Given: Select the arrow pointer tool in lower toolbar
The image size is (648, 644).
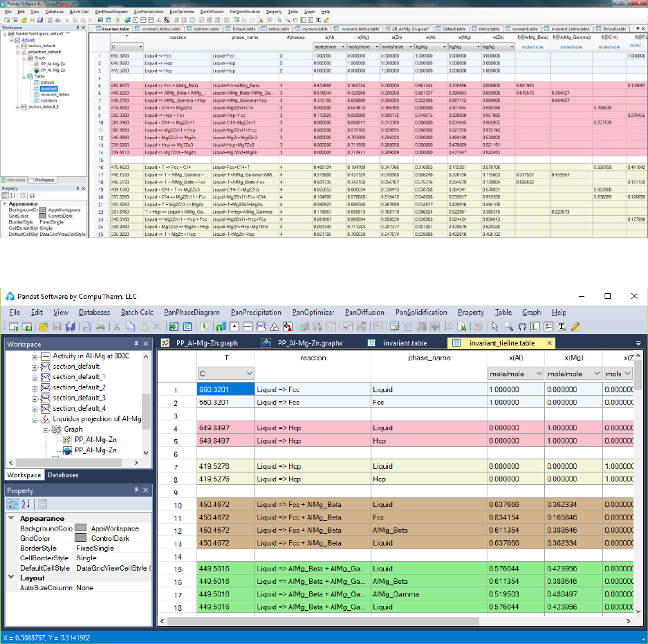Looking at the screenshot, I should coord(494,327).
